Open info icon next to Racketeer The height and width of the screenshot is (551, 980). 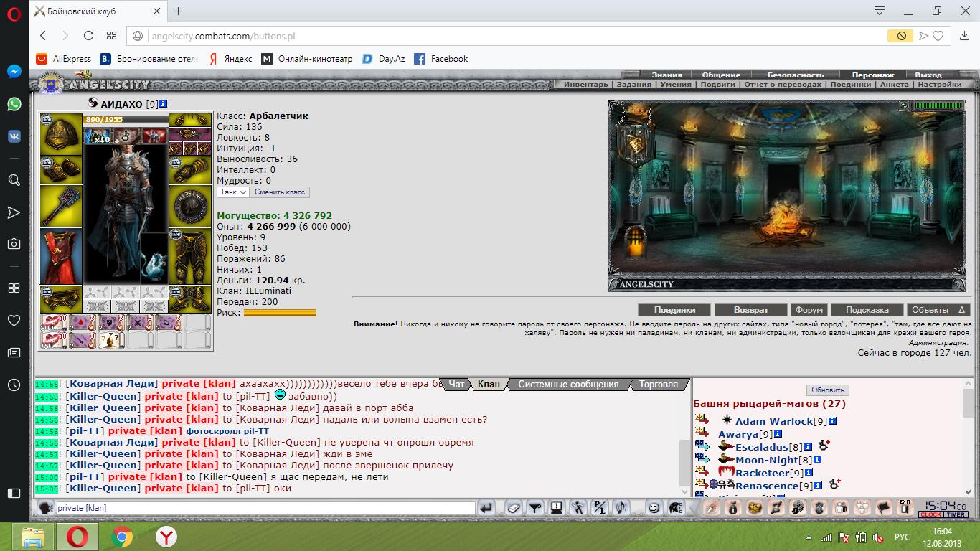(809, 473)
